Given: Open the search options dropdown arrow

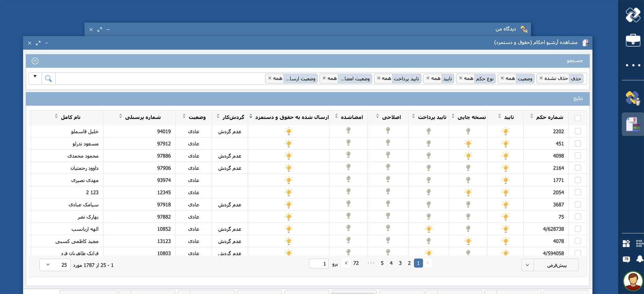Looking at the screenshot, I should tap(35, 77).
